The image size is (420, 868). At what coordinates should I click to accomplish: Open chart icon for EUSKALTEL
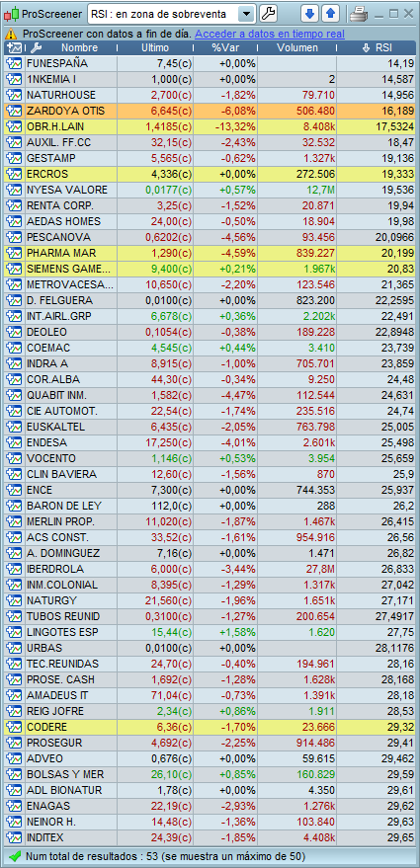click(13, 427)
